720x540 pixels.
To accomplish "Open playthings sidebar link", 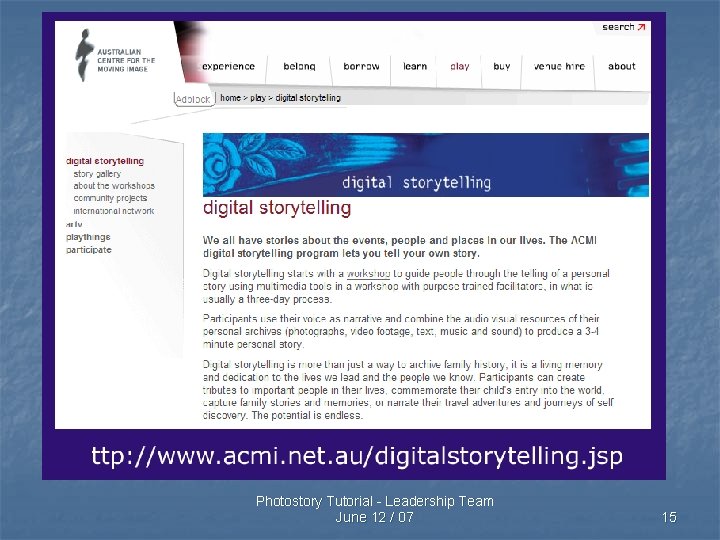I will 88,237.
